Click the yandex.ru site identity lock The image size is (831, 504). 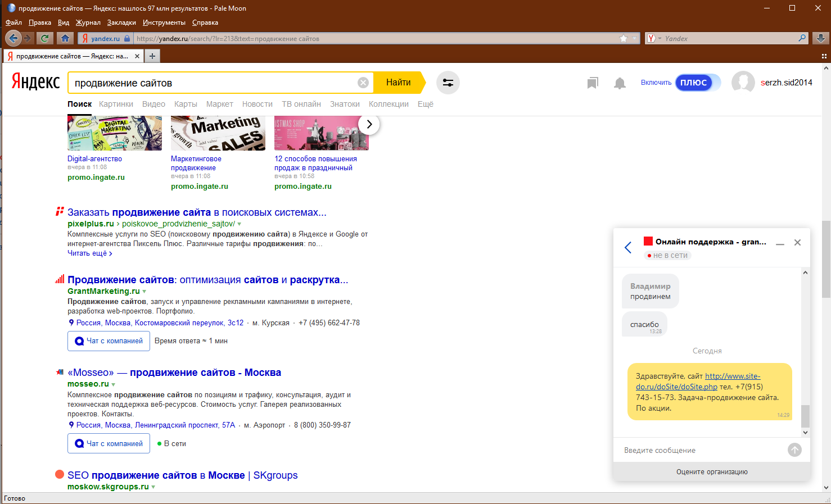coord(127,39)
